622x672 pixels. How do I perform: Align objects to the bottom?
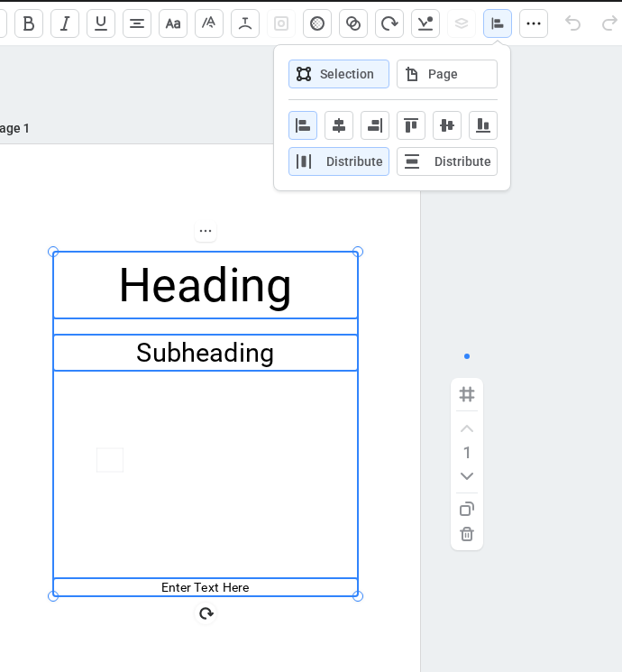point(483,125)
